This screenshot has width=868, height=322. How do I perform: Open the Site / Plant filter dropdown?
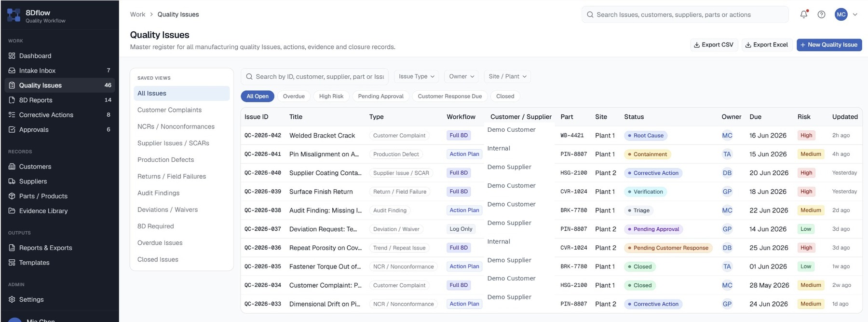pyautogui.click(x=507, y=76)
